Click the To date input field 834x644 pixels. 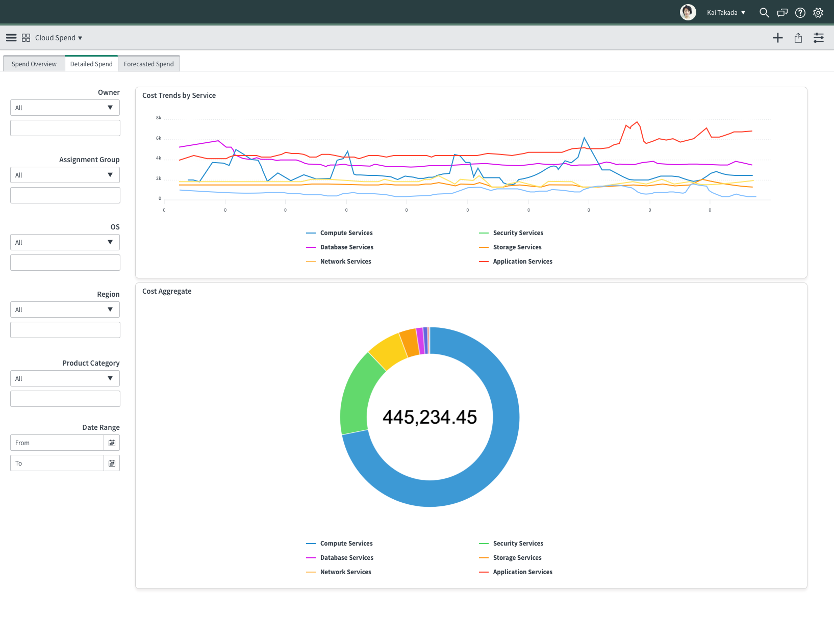coord(57,463)
